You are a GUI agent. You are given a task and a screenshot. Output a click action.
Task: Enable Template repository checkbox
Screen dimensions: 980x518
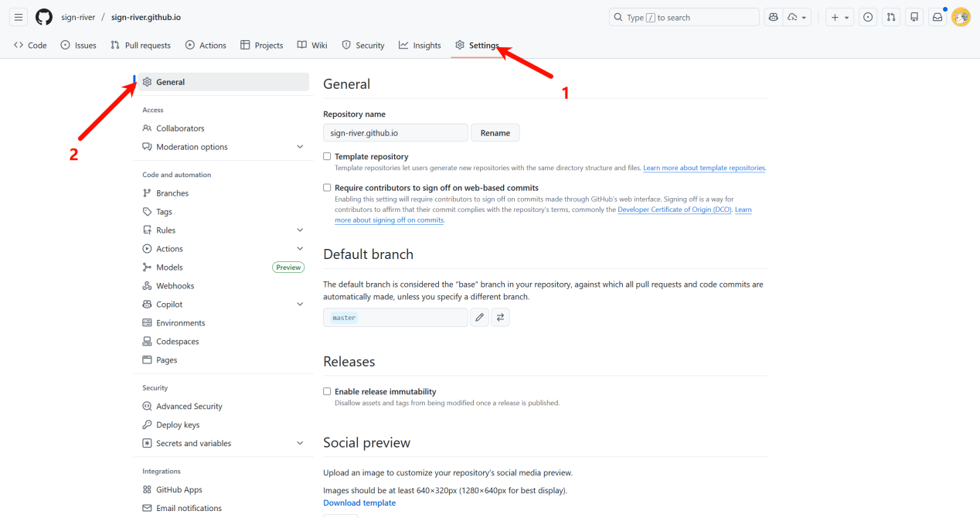(x=327, y=156)
